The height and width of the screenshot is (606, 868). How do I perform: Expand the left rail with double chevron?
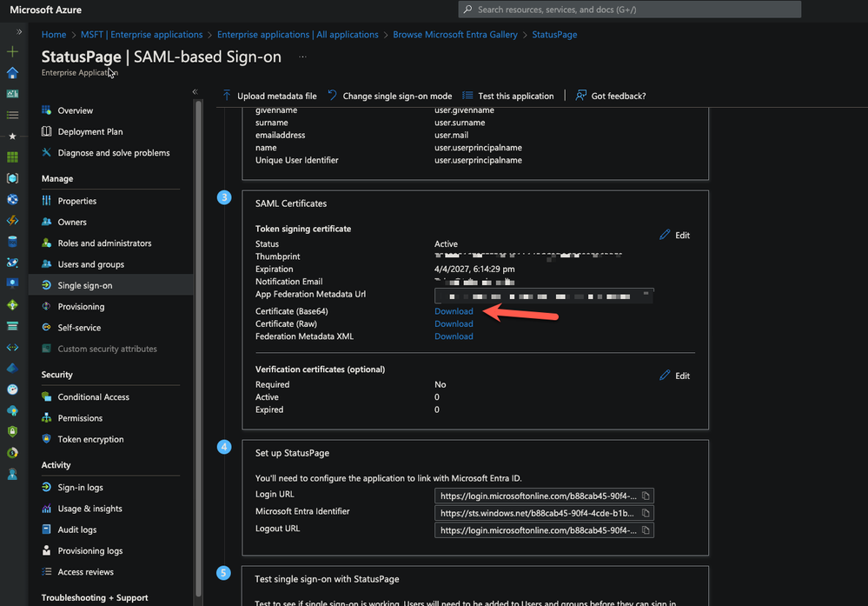[x=19, y=31]
